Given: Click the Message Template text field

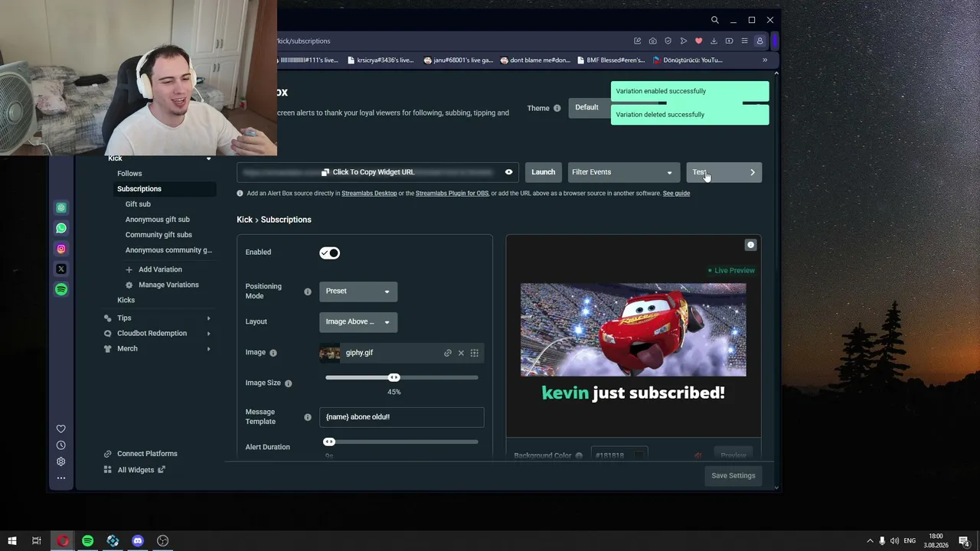Looking at the screenshot, I should tap(402, 417).
